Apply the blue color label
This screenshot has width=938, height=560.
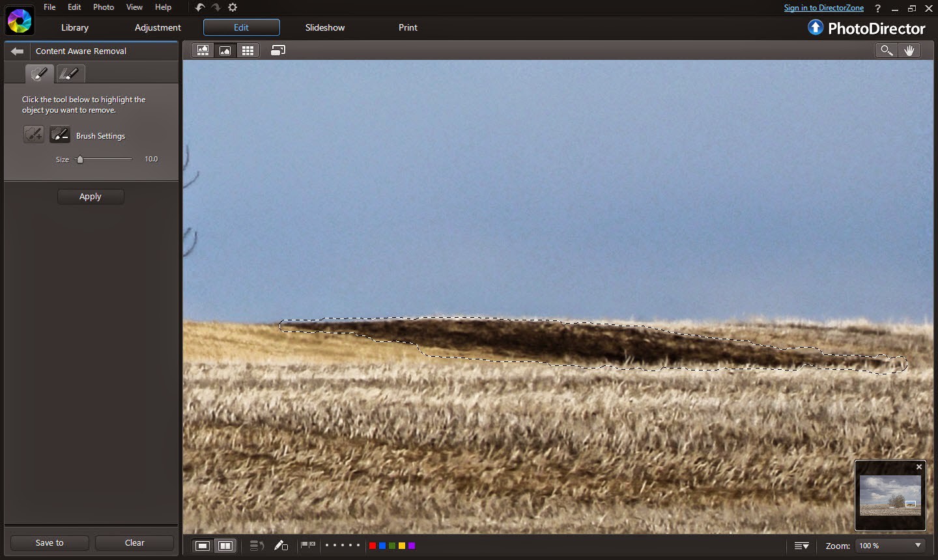coord(382,546)
